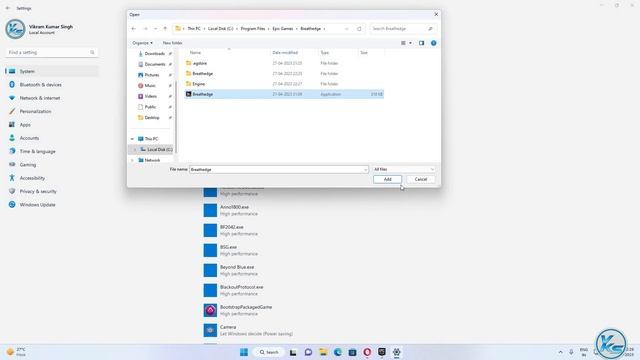Cancel the Open dialog
The height and width of the screenshot is (360, 640).
(x=420, y=179)
